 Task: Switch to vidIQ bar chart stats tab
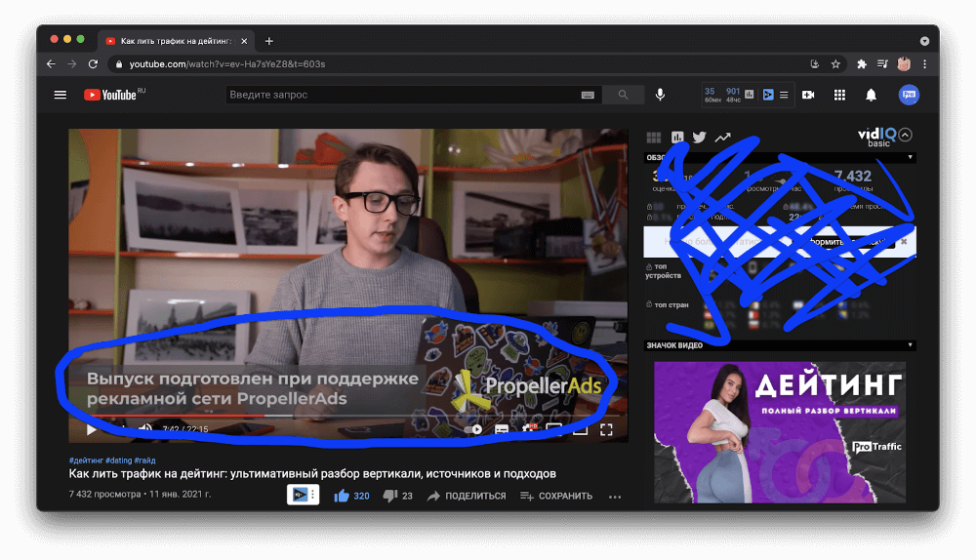[x=677, y=138]
